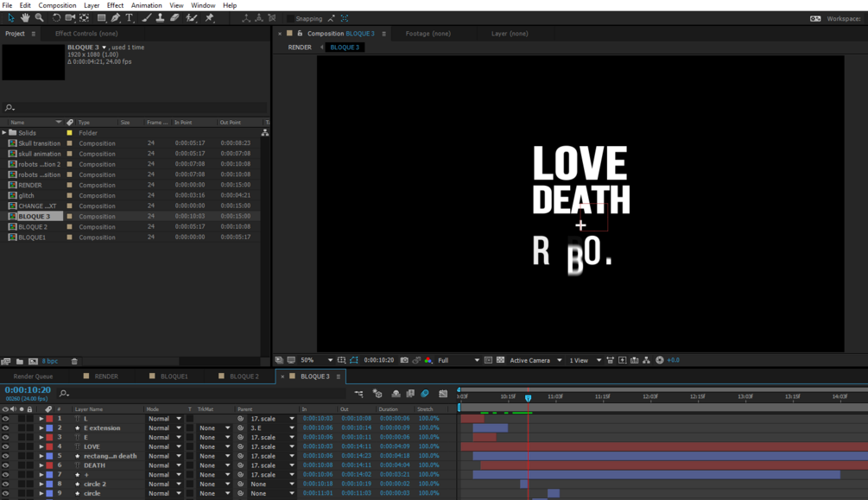The image size is (868, 500).
Task: Open TrkMat dropdown for circle 2 layer
Action: point(214,484)
